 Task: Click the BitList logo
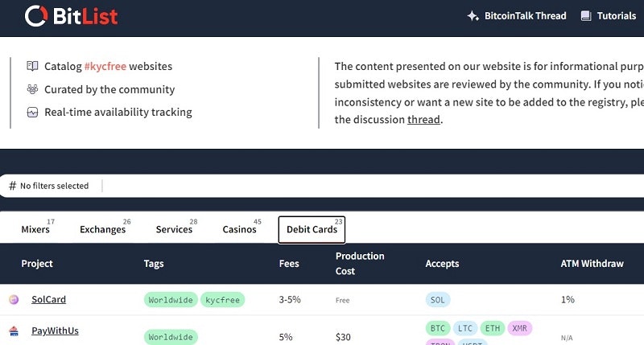[72, 16]
